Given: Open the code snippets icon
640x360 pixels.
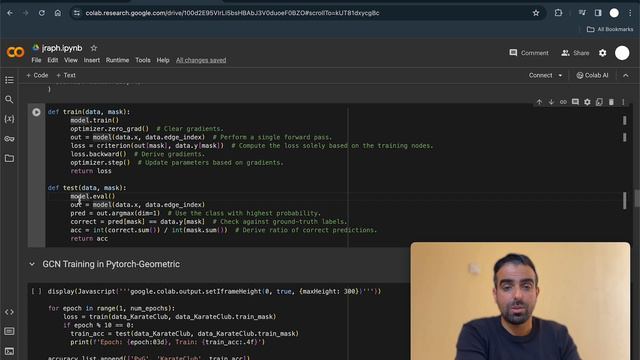Looking at the screenshot, I should [9, 312].
